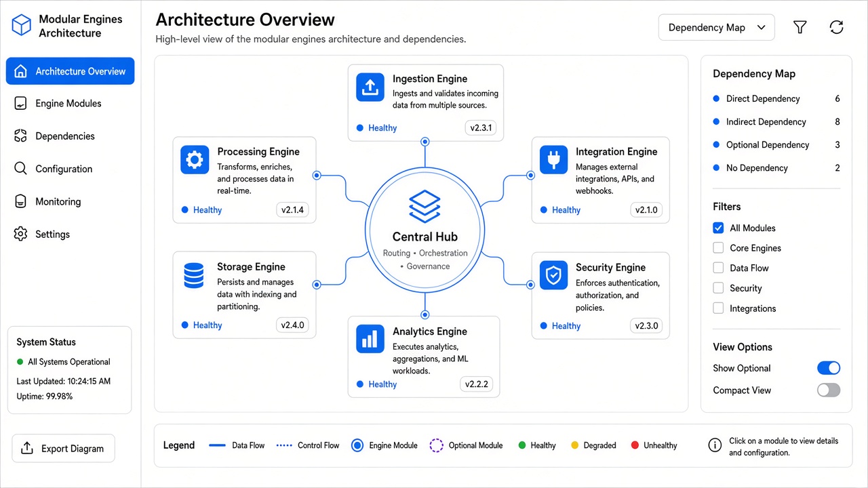Click the Dependencies sidebar icon

20,136
